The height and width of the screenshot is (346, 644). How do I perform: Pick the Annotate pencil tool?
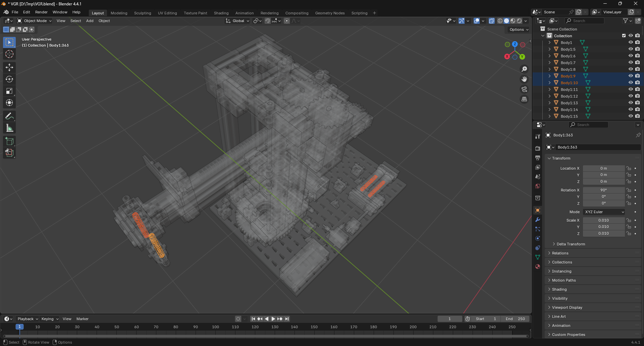point(9,116)
